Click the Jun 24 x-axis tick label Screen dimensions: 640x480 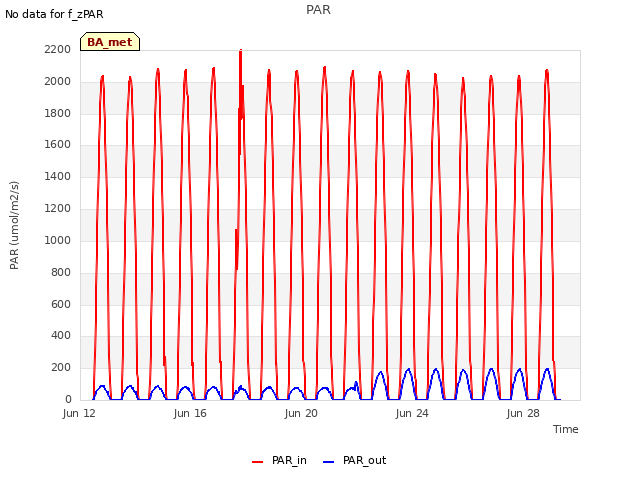click(x=412, y=413)
